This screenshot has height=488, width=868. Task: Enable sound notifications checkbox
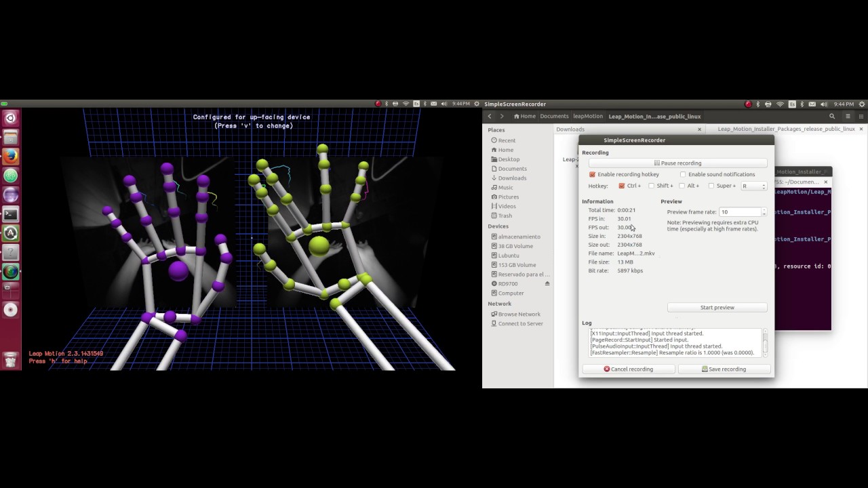(683, 174)
